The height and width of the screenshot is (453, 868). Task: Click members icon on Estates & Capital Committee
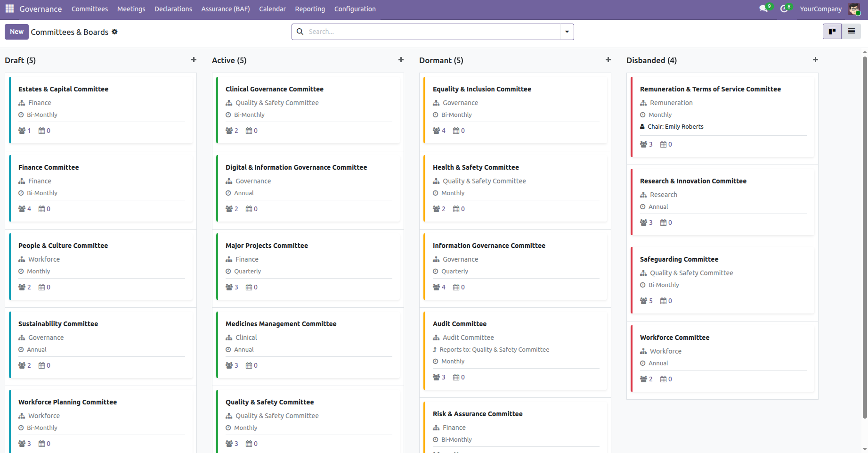tap(22, 131)
